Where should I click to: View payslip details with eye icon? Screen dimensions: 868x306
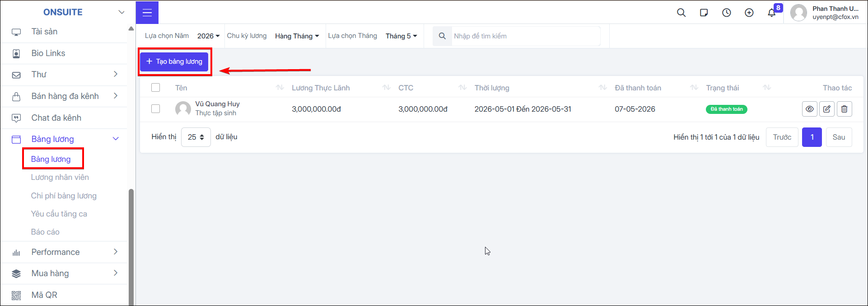point(810,109)
